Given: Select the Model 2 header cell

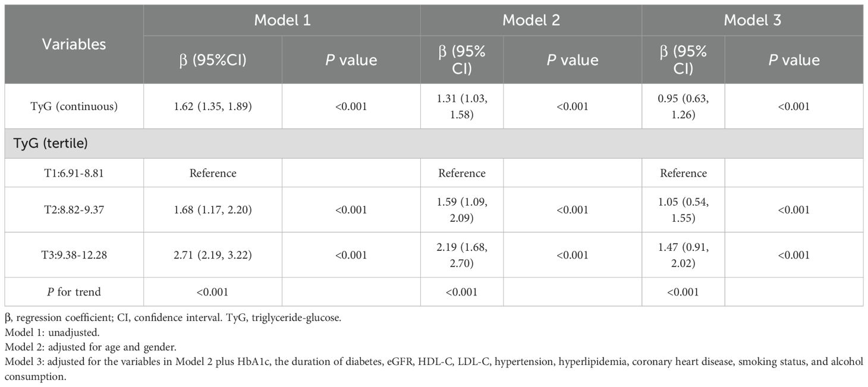Looking at the screenshot, I should (531, 20).
